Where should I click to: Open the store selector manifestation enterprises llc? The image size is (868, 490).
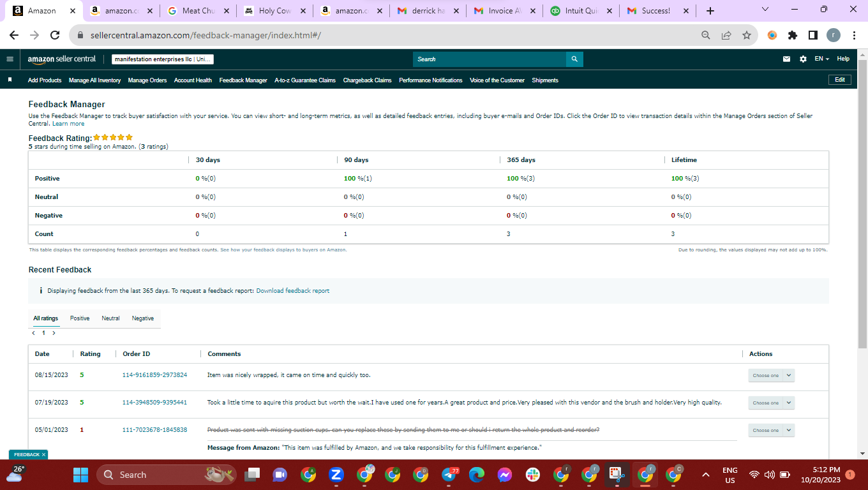(163, 59)
